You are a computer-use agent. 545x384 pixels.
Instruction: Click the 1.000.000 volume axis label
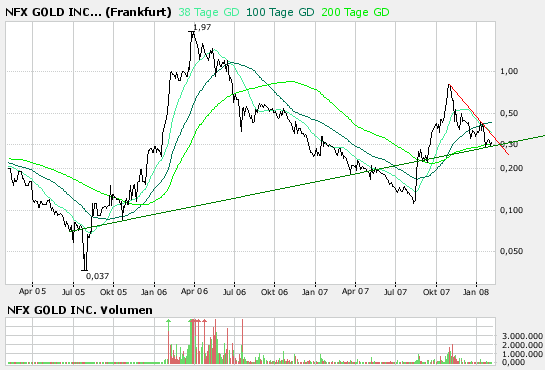(522, 354)
